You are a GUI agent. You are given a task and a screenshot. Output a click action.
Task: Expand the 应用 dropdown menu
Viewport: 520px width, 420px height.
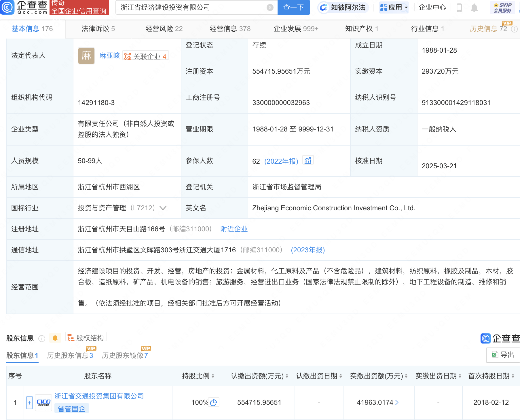pyautogui.click(x=394, y=7)
